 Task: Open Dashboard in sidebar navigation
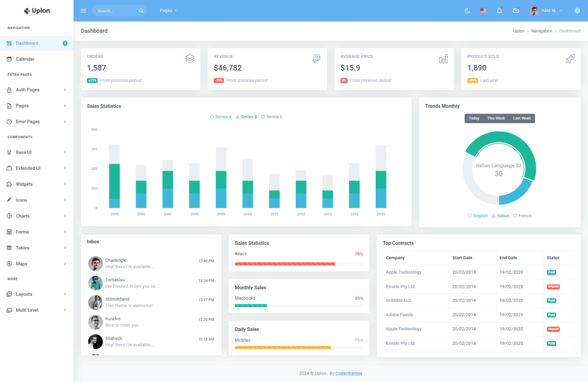tap(37, 43)
